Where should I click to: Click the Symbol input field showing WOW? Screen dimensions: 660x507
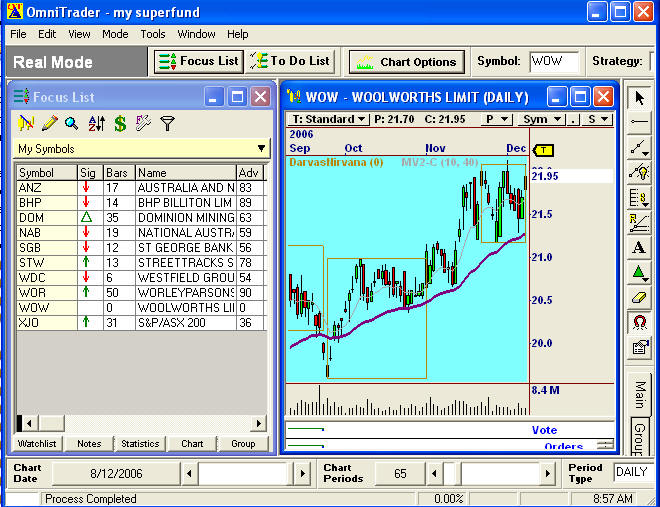554,61
